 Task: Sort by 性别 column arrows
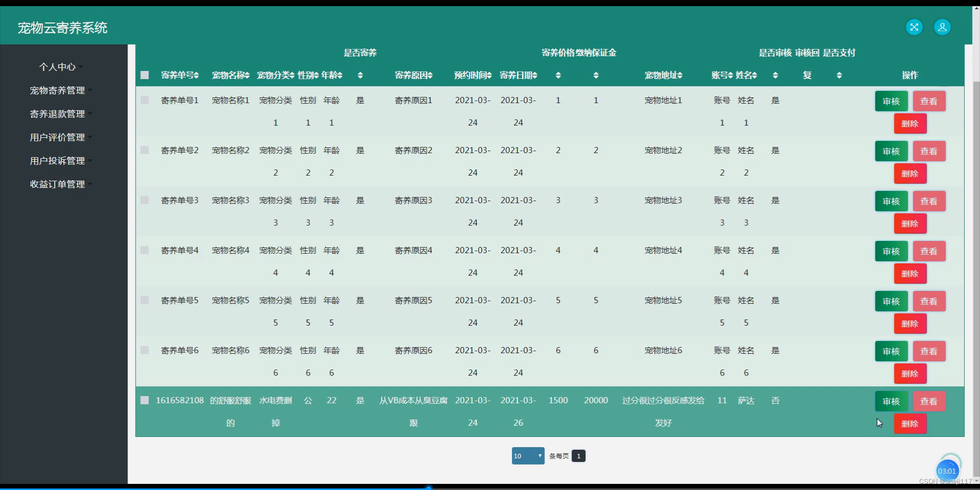click(x=316, y=76)
